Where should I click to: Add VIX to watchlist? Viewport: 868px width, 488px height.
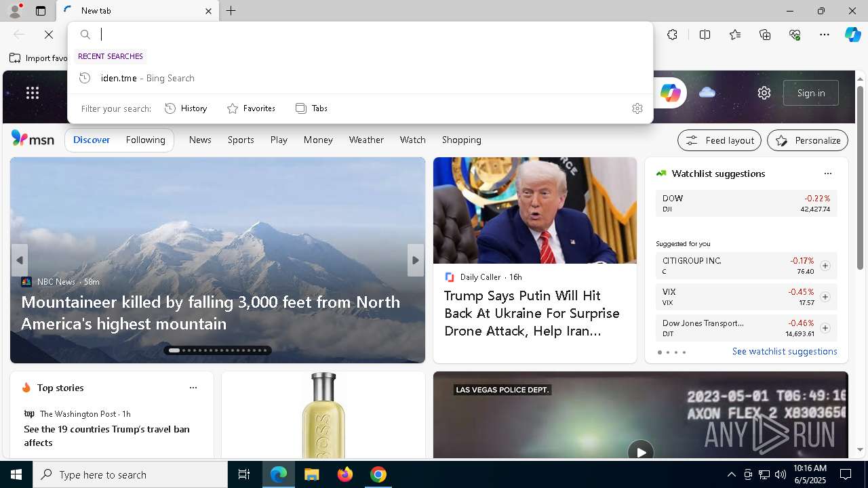(825, 297)
